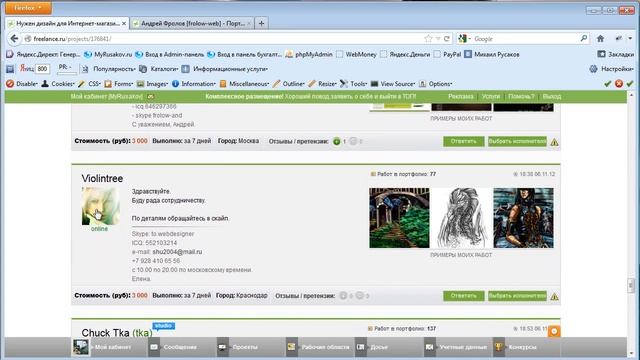Open the browser home page icon

click(x=600, y=39)
